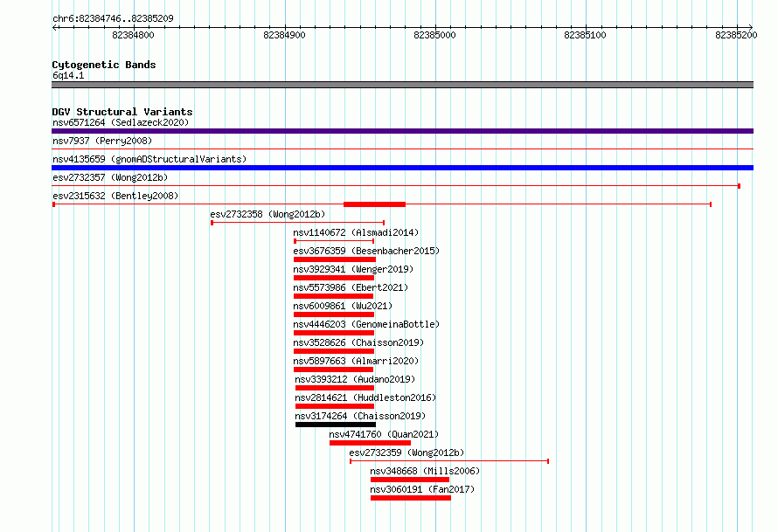Select the thick red segment of esv2315632
Image resolution: width=778 pixels, height=532 pixels.
375,204
